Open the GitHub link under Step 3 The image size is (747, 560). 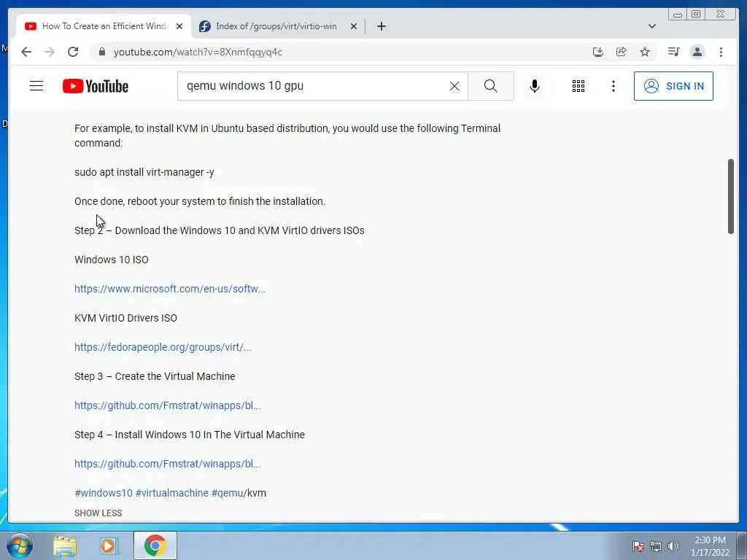coord(168,405)
